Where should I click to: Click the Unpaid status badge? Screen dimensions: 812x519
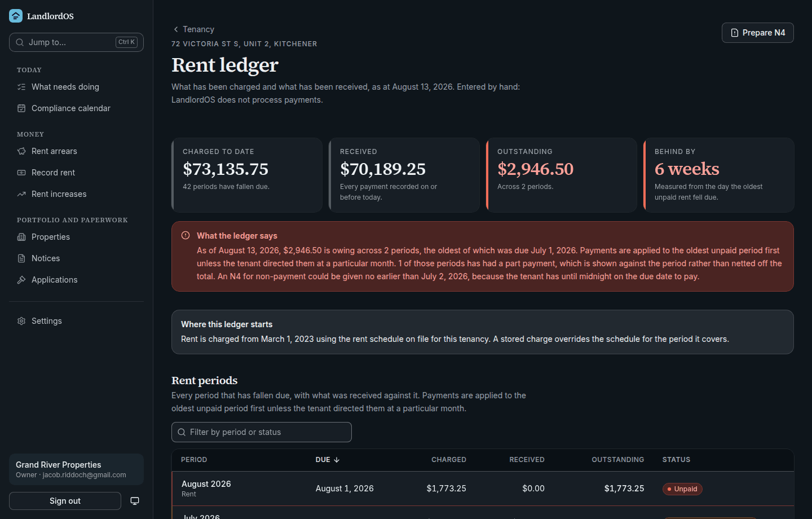pyautogui.click(x=682, y=489)
